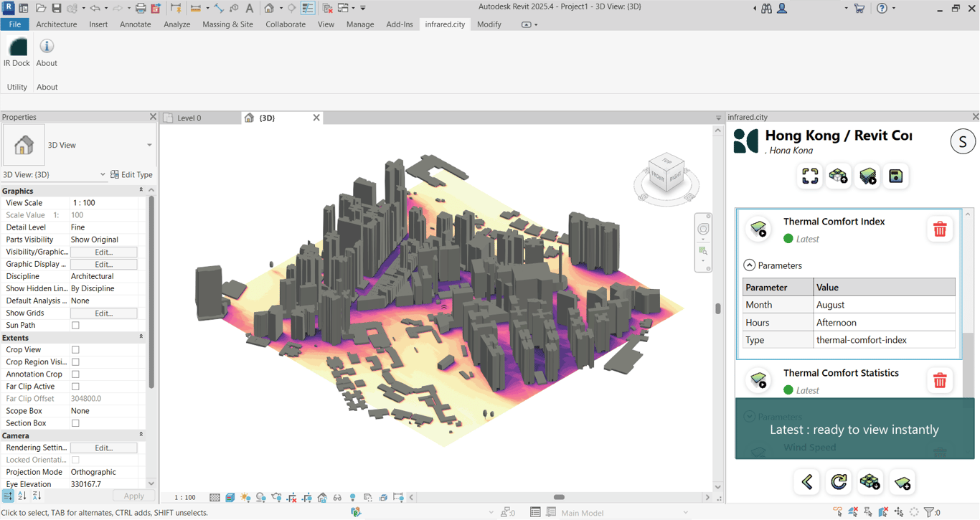Check the Section Box option
Screen dimensions: 980x520
[75, 423]
